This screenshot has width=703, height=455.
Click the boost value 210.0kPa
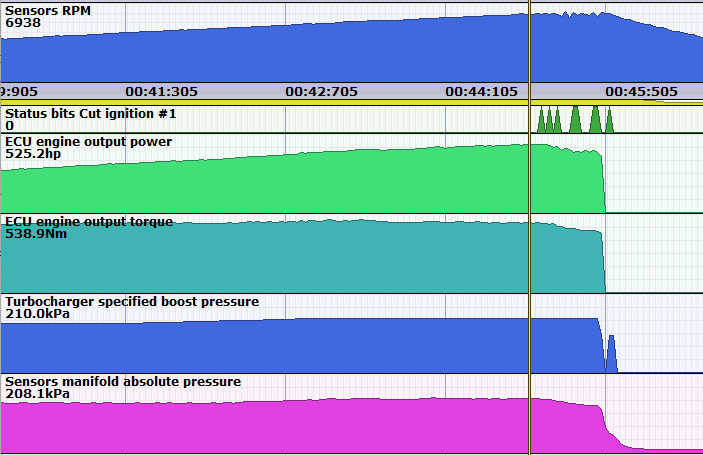tap(37, 314)
